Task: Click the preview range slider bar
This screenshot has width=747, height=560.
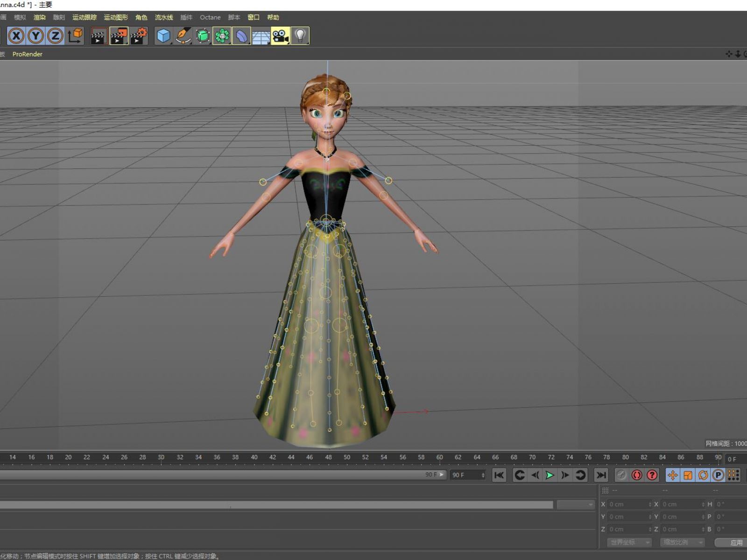Action: coord(222,475)
